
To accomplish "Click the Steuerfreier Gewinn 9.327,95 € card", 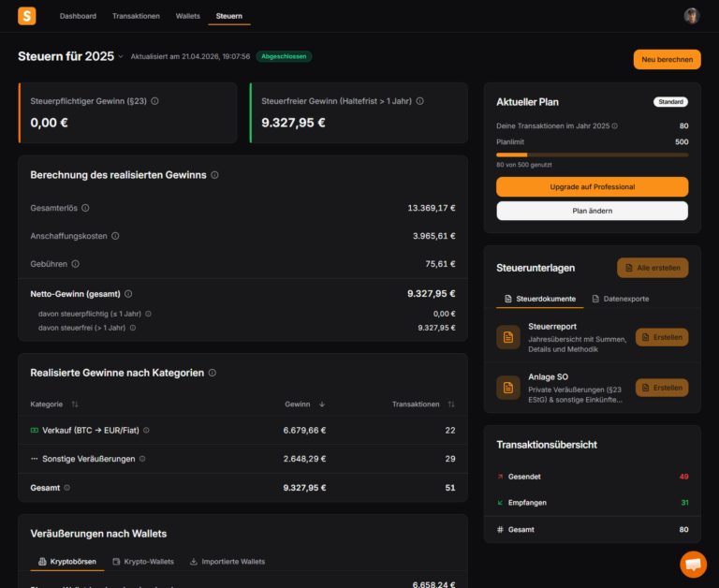I will (359, 113).
